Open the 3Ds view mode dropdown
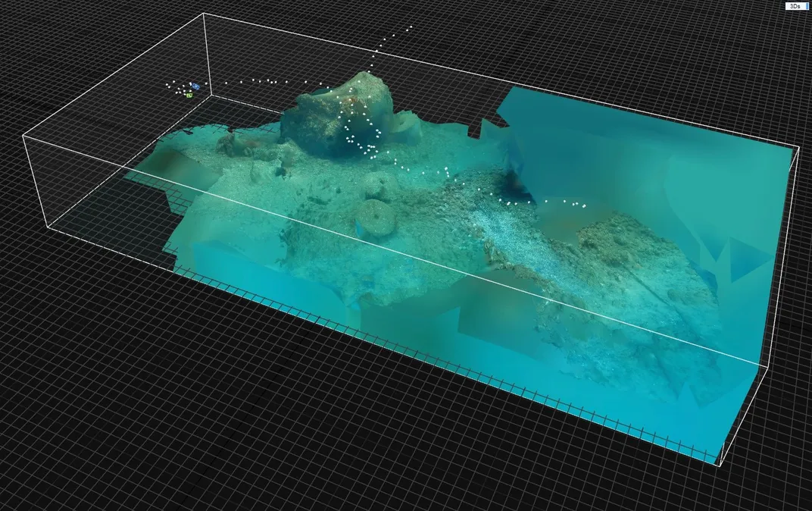This screenshot has width=812, height=511. [x=797, y=6]
